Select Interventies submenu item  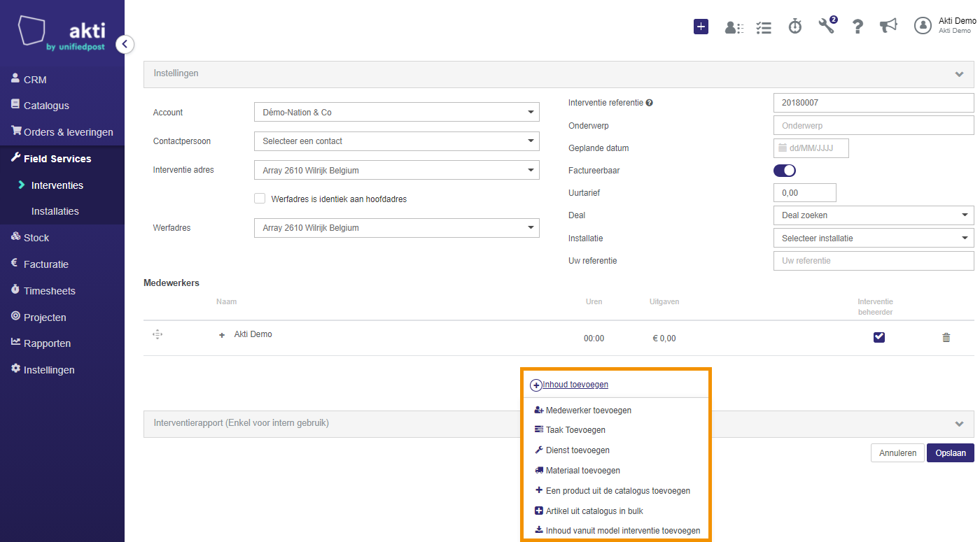tap(57, 185)
